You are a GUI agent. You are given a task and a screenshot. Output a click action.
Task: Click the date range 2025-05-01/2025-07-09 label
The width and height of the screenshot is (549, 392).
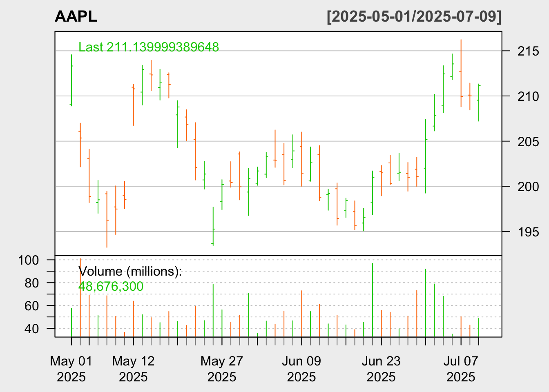click(414, 17)
